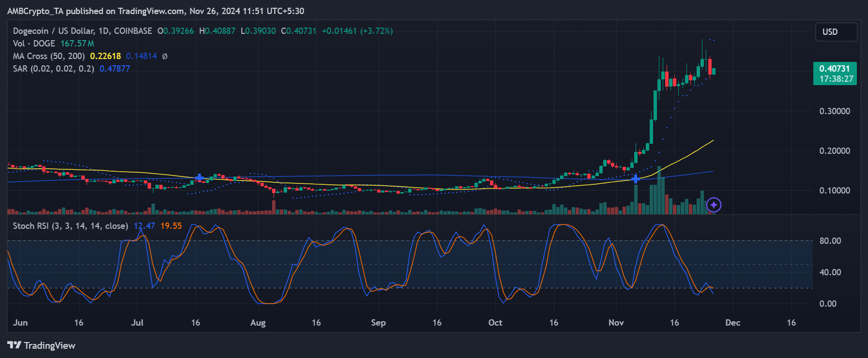Click the Dec date label
Screen dimensions: 868x358
[x=733, y=323]
